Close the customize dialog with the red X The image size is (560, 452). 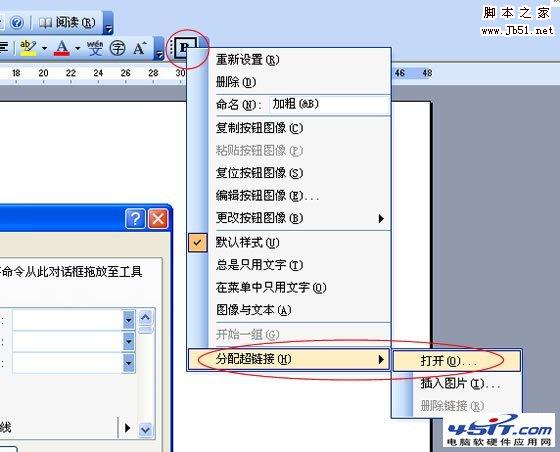tap(158, 218)
